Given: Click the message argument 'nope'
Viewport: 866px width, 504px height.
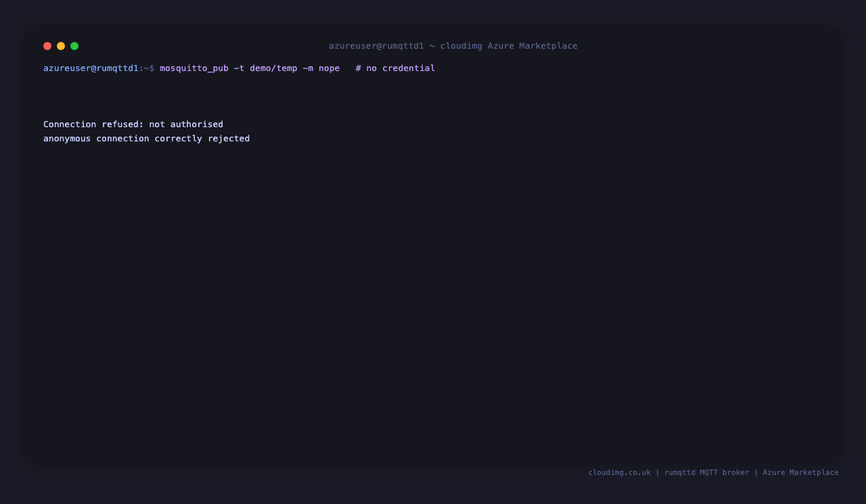Looking at the screenshot, I should tap(329, 68).
